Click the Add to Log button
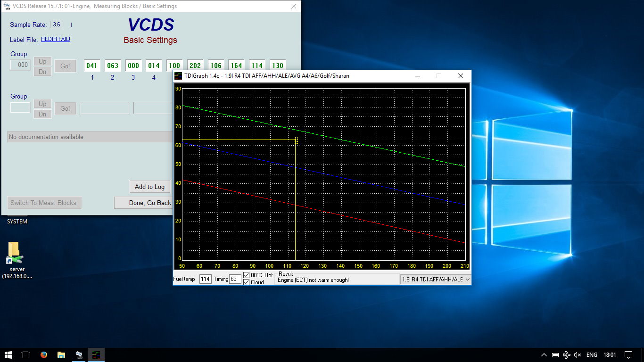 [x=149, y=187]
